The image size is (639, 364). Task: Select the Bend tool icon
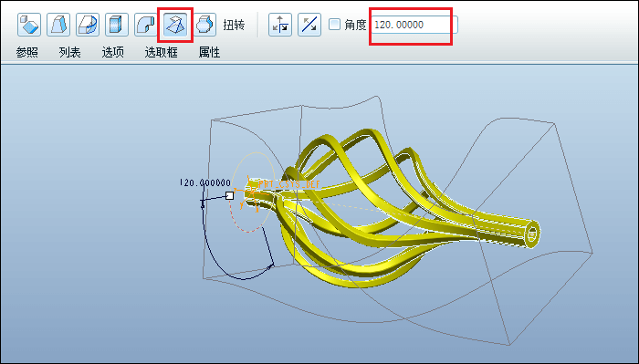(x=146, y=25)
